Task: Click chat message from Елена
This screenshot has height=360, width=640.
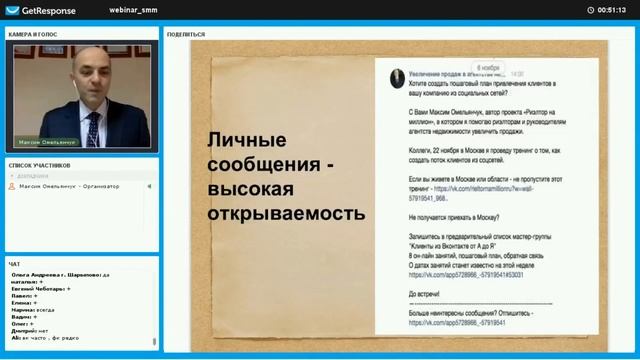Action: [x=24, y=303]
